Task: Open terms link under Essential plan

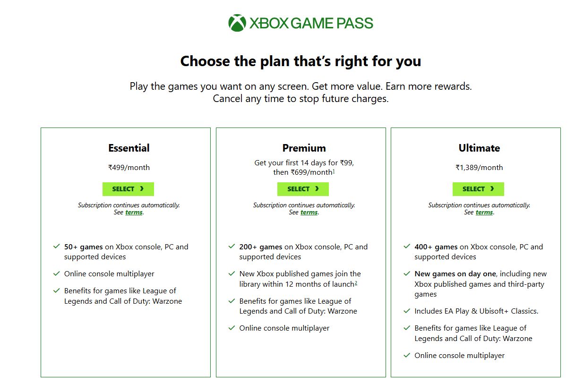Action: [x=134, y=213]
